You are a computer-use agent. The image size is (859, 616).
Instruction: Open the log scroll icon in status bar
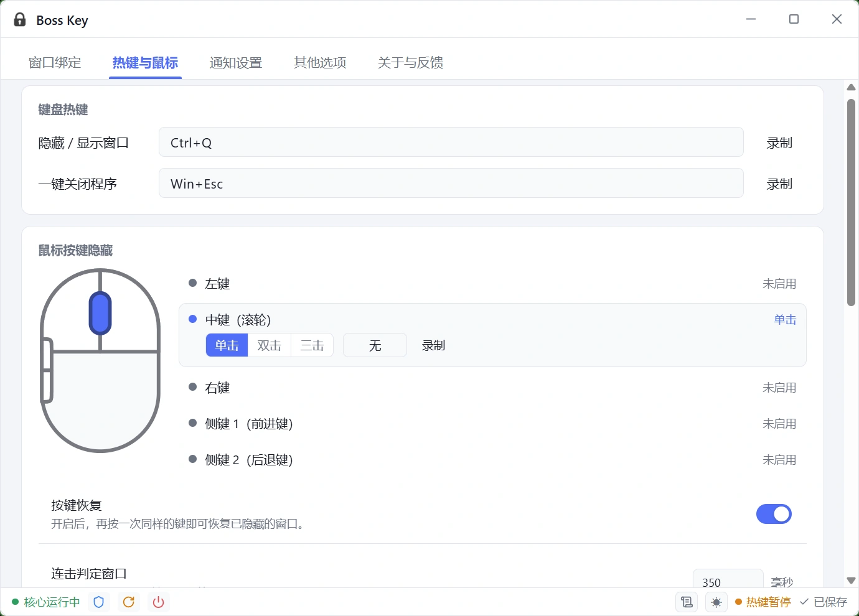pos(687,602)
